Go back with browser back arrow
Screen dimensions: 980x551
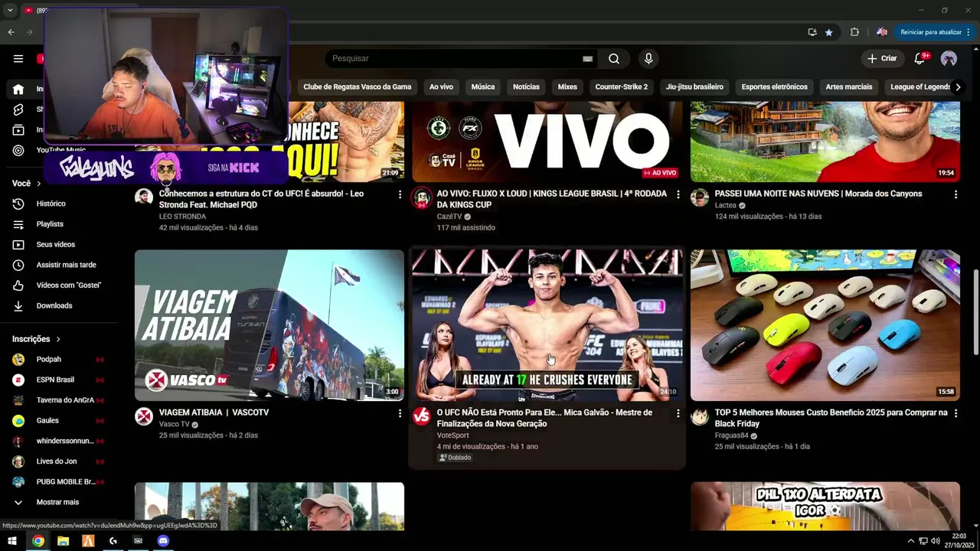(11, 32)
